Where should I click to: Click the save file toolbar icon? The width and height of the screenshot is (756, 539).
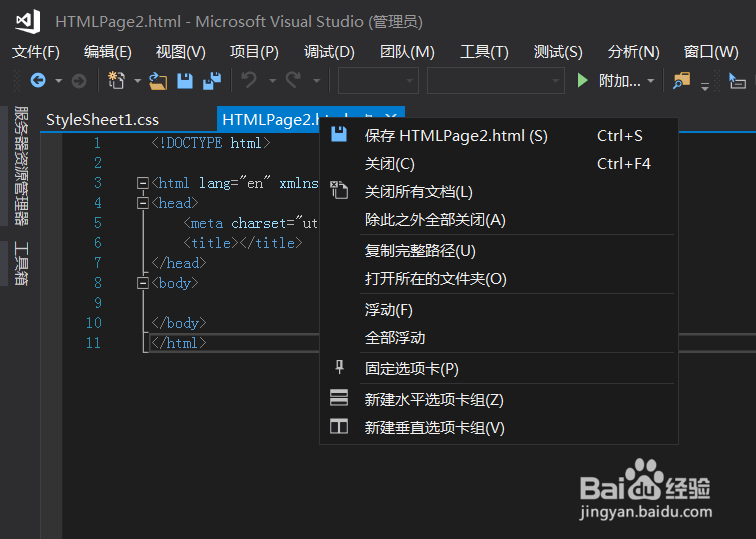(185, 81)
